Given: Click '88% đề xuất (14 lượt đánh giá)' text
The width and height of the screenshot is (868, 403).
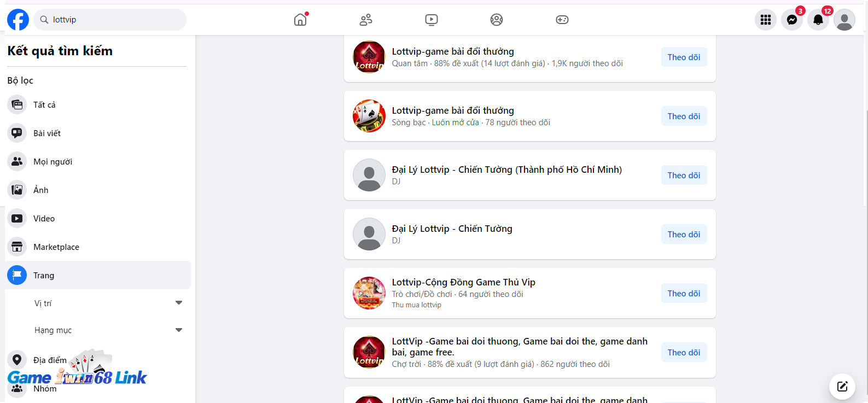Looking at the screenshot, I should [x=490, y=63].
